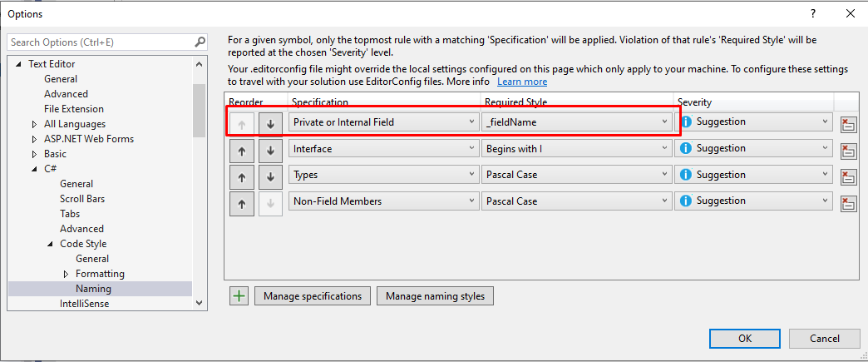Click Manage specifications button
The height and width of the screenshot is (362, 868).
[313, 295]
